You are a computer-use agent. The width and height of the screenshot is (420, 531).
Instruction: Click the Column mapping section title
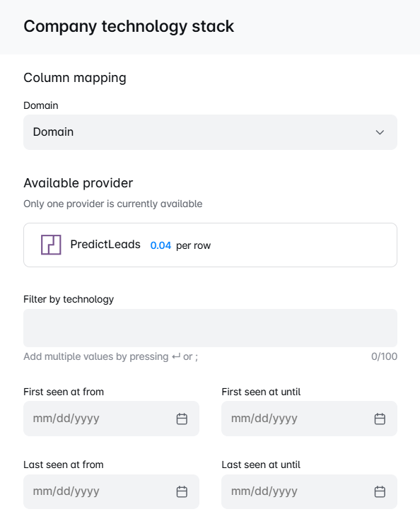click(x=75, y=78)
